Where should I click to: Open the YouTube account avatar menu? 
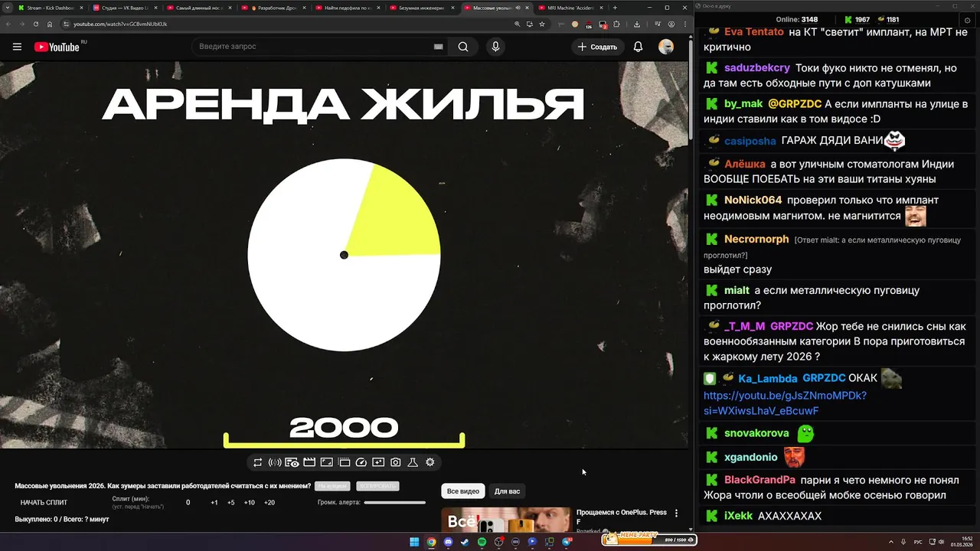pyautogui.click(x=666, y=47)
